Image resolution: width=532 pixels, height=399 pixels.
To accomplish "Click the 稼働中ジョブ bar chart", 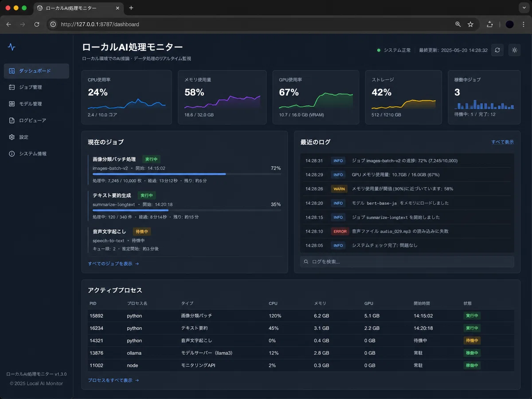I will [x=484, y=104].
